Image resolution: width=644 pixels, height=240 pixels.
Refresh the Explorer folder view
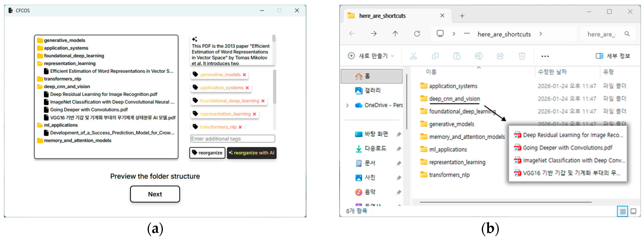click(x=417, y=34)
